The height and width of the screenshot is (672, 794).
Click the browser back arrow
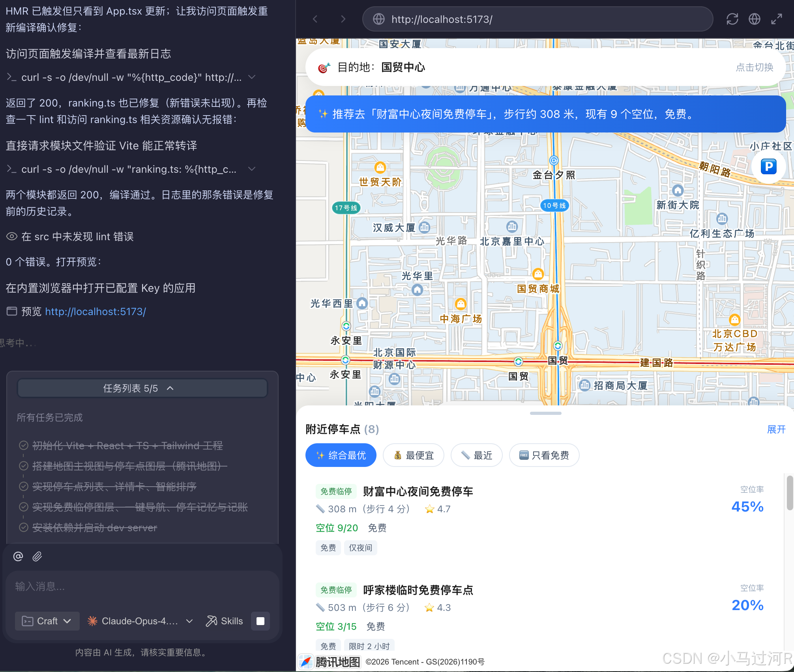(x=315, y=19)
